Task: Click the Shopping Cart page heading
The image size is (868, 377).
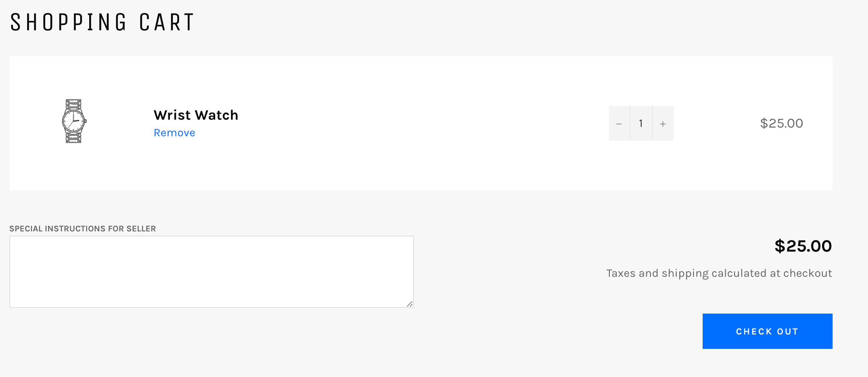Action: click(x=102, y=22)
